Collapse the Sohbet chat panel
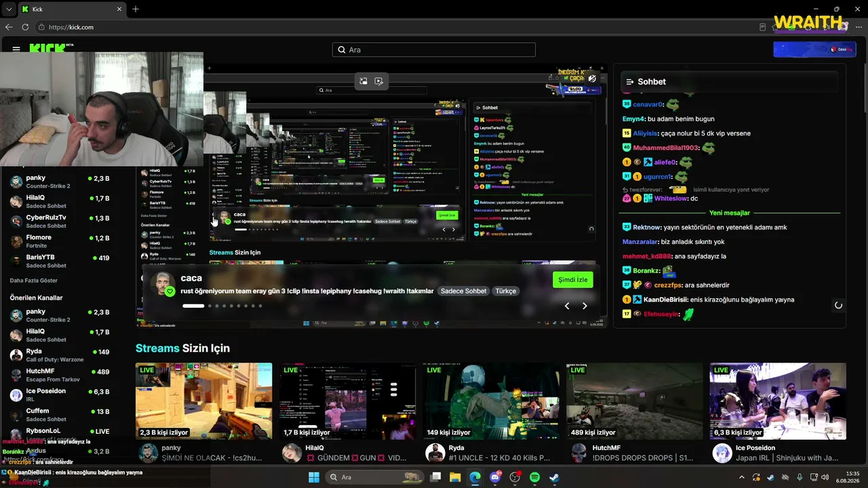 [630, 81]
